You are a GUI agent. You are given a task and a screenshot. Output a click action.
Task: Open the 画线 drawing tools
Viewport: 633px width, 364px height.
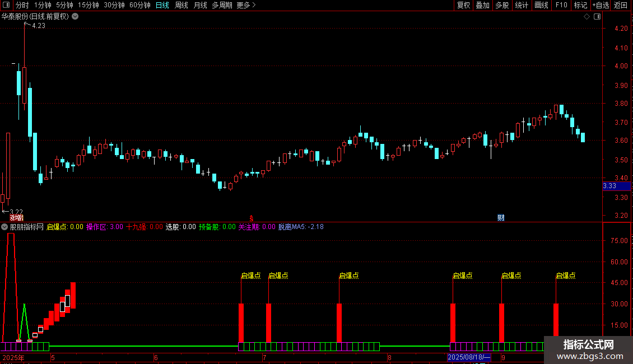[x=541, y=5]
